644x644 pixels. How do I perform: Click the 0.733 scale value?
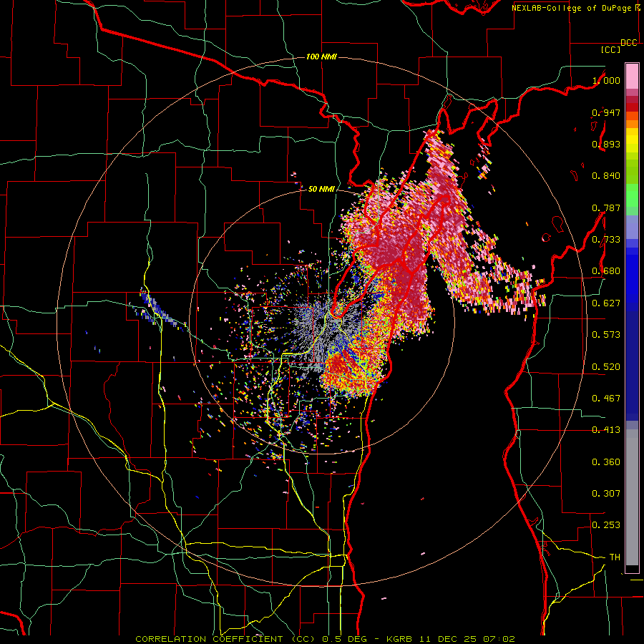606,240
